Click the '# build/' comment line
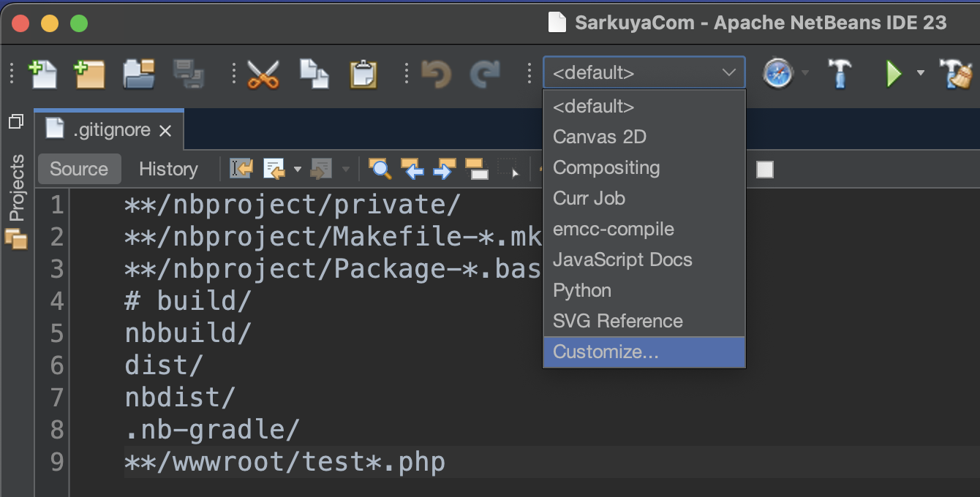The width and height of the screenshot is (980, 497). 188,301
